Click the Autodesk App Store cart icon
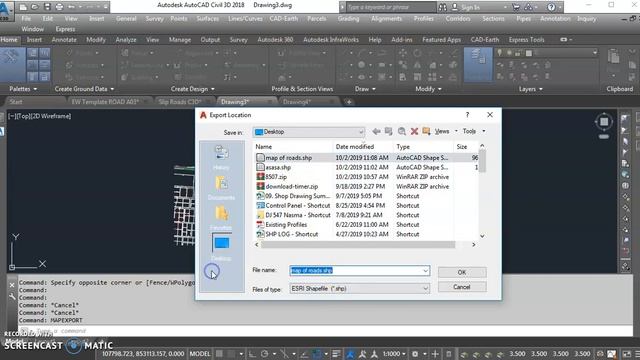The image size is (640, 360). coord(516,7)
